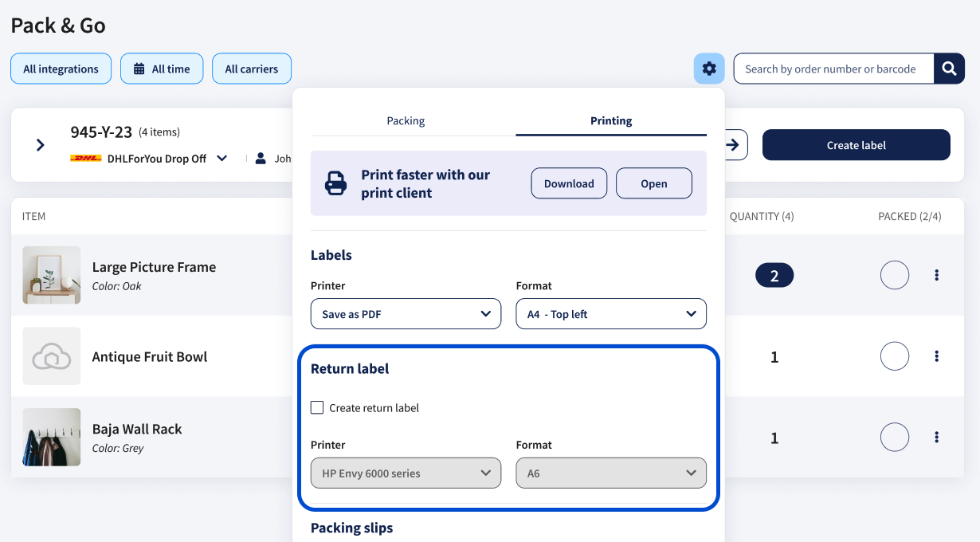Download the print client

[x=569, y=183]
